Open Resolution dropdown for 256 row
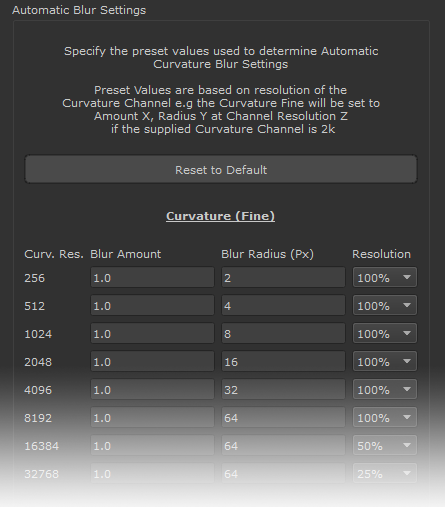Screen dimensions: 445x507 click(x=385, y=277)
